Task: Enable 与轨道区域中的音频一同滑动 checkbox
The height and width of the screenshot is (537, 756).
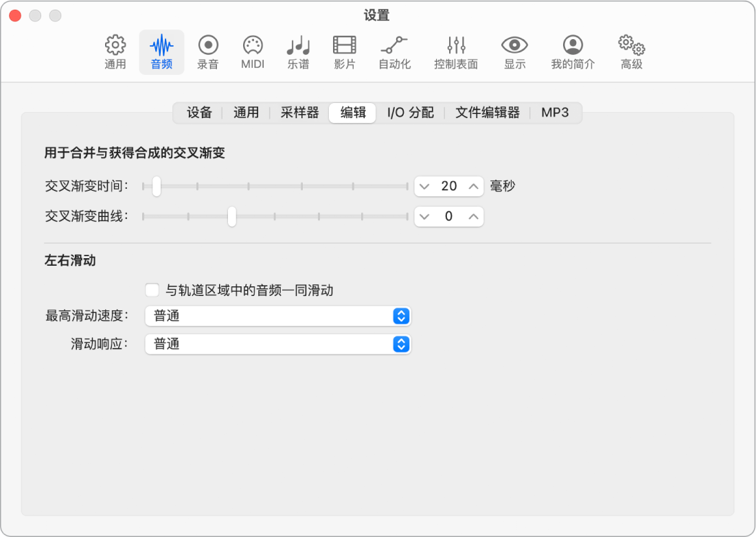Action: coord(152,290)
